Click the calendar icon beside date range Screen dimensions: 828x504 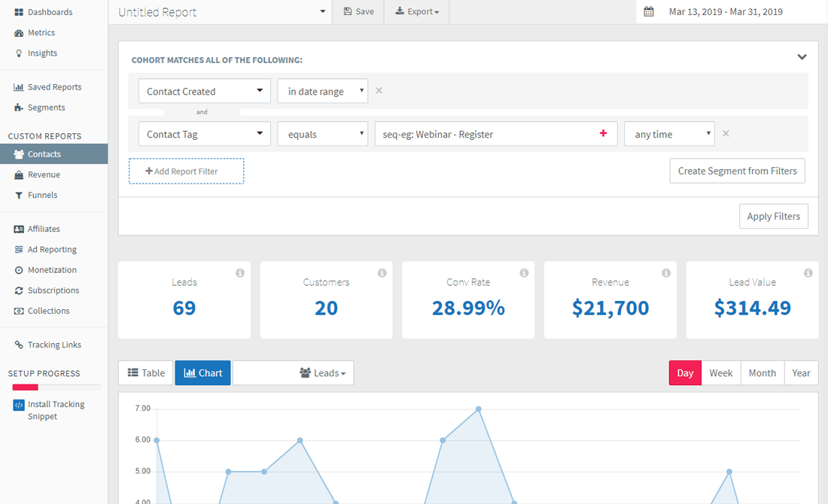[649, 12]
